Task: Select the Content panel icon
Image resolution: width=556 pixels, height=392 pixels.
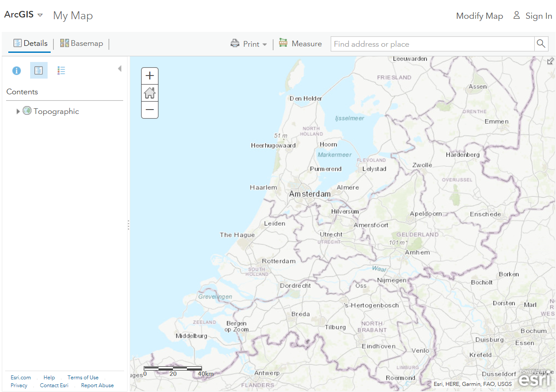Action: coord(38,70)
